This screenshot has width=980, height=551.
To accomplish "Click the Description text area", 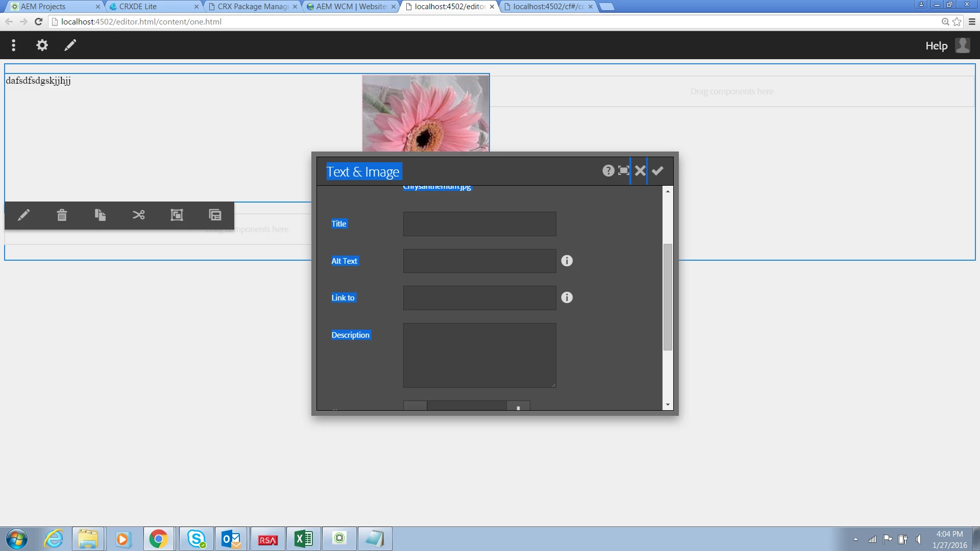I will click(479, 355).
